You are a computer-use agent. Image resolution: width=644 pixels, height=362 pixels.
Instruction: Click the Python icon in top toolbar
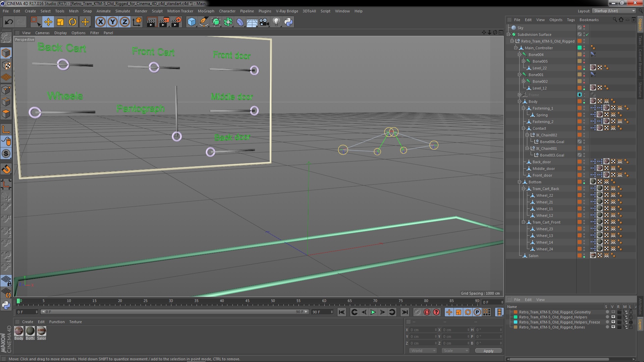[x=288, y=22]
